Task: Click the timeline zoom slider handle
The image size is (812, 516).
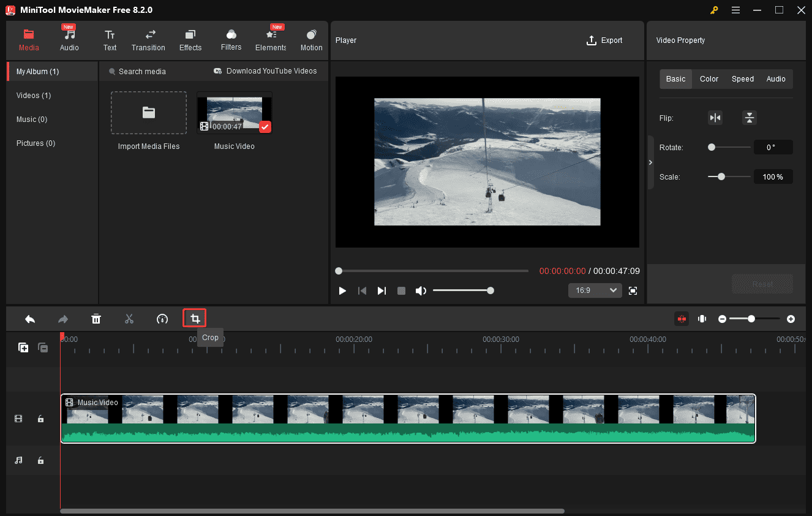Action: click(751, 319)
